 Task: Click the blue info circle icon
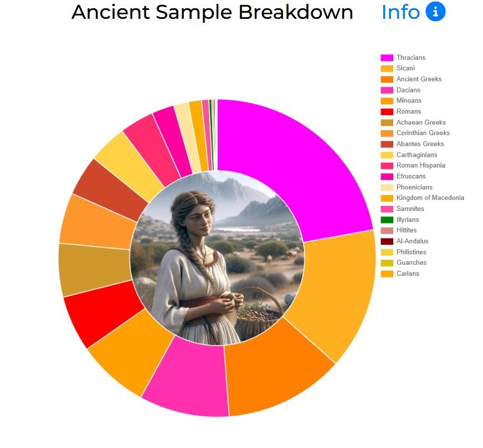click(x=435, y=12)
